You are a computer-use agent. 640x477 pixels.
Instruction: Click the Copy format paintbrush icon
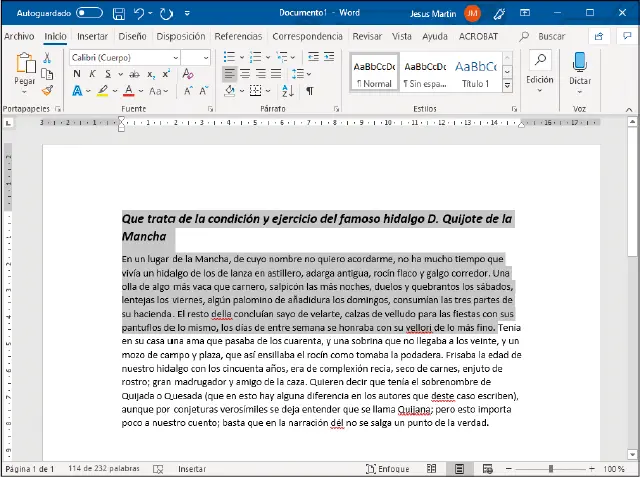pos(47,90)
